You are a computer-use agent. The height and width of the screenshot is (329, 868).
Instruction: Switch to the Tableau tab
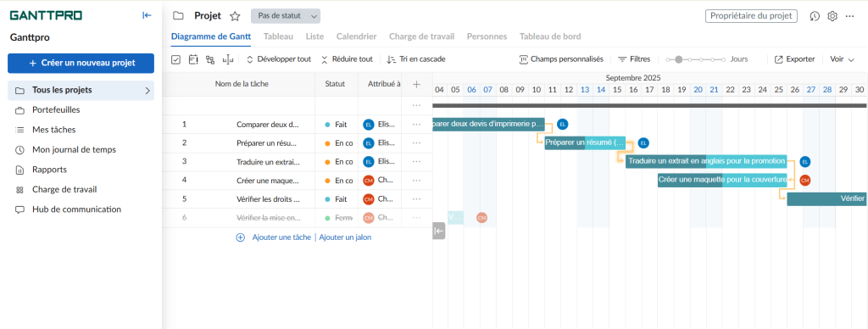(x=278, y=36)
